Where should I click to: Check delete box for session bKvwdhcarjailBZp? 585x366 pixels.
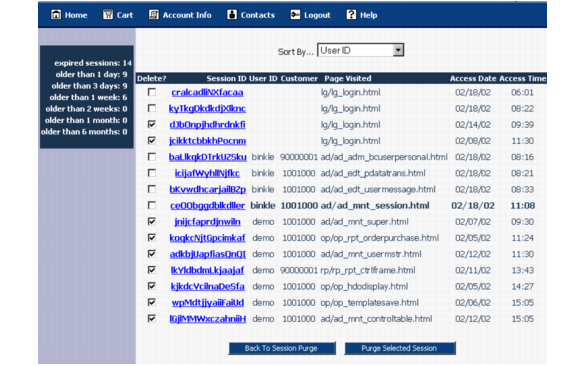point(152,189)
